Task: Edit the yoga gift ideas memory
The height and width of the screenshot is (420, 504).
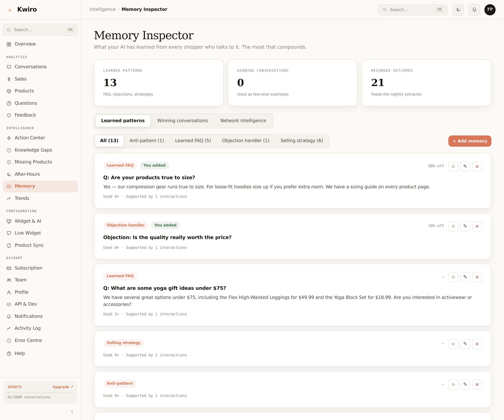Action: pyautogui.click(x=465, y=277)
